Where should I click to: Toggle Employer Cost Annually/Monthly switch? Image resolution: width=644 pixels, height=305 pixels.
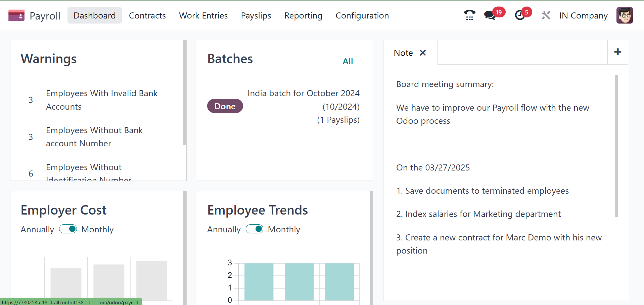point(68,229)
